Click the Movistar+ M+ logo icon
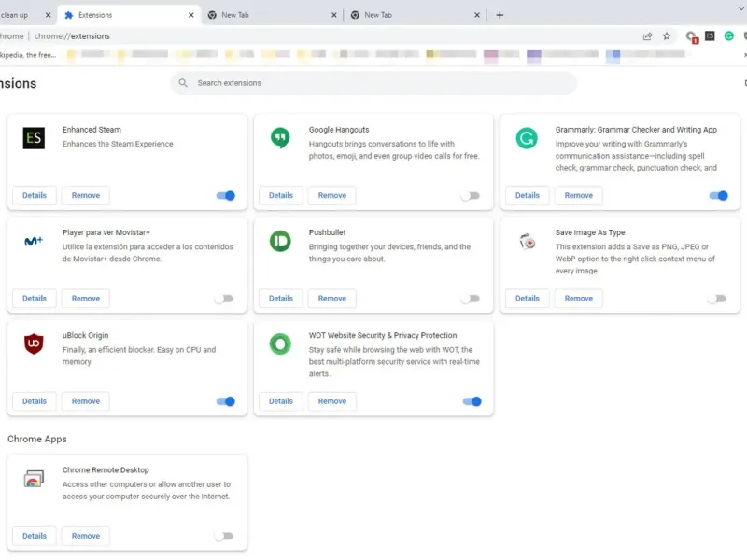The width and height of the screenshot is (747, 560). tap(34, 242)
